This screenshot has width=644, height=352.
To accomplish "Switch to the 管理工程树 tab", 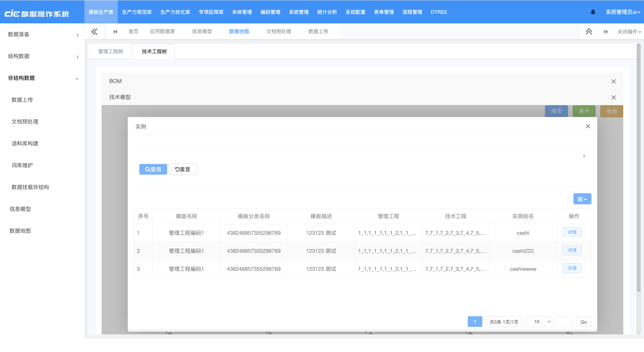I will [110, 52].
